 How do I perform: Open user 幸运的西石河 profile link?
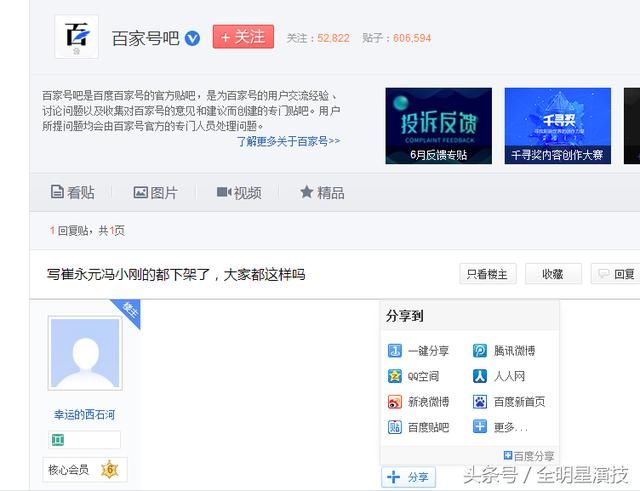[84, 415]
